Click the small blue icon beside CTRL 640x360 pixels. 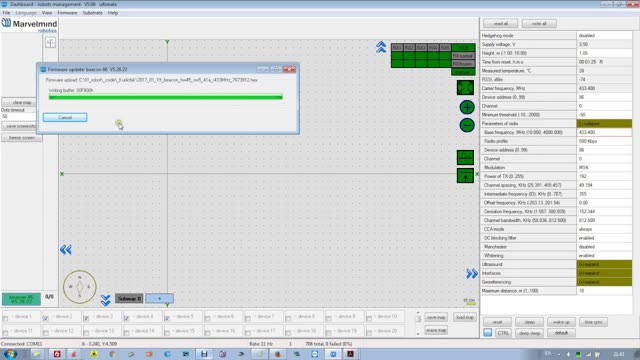488,333
